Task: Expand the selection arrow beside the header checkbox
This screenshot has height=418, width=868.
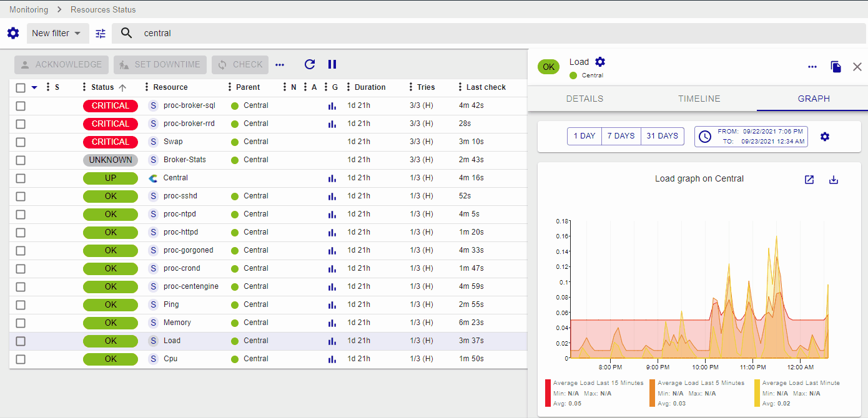Action: [x=34, y=87]
